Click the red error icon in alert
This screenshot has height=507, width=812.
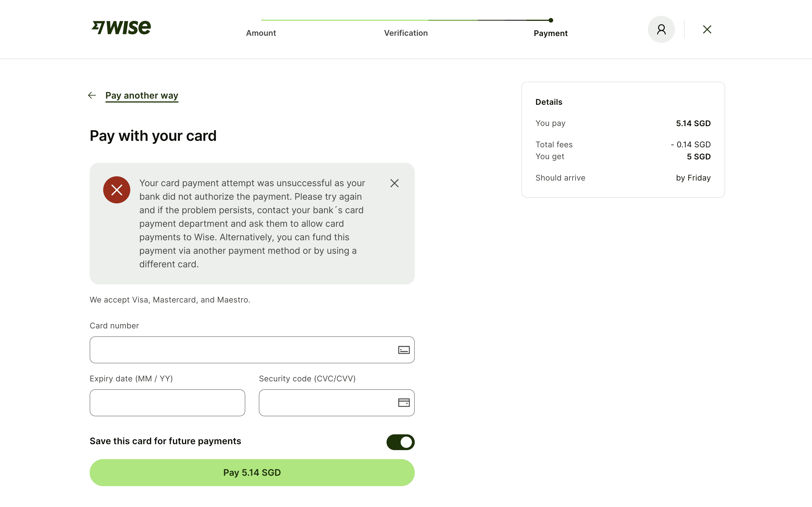coord(117,190)
